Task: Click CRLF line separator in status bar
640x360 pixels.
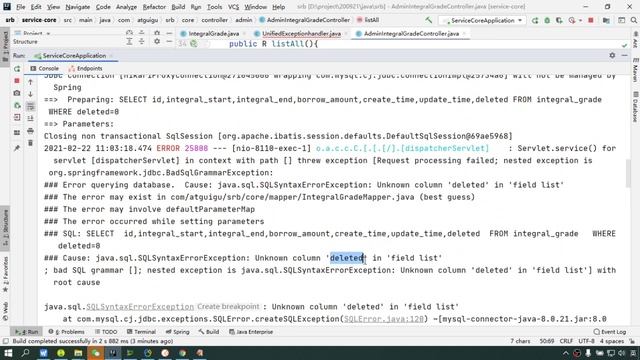Action: tap(566, 341)
